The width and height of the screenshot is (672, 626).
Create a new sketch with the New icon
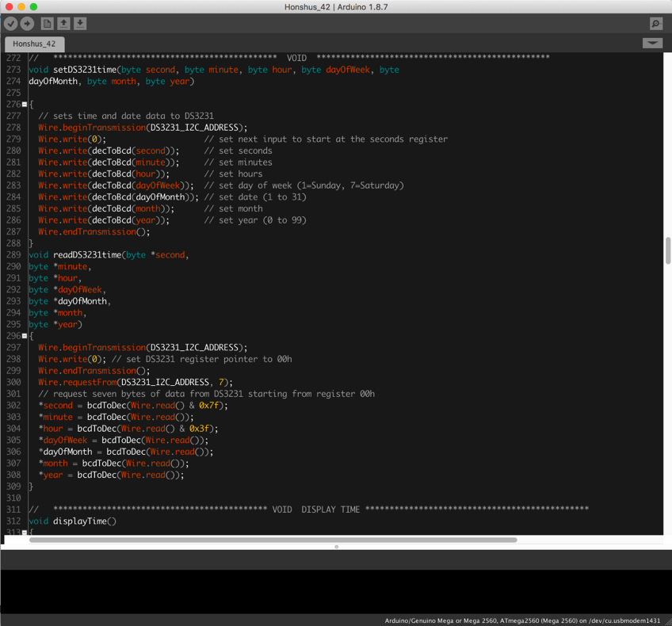(x=47, y=24)
